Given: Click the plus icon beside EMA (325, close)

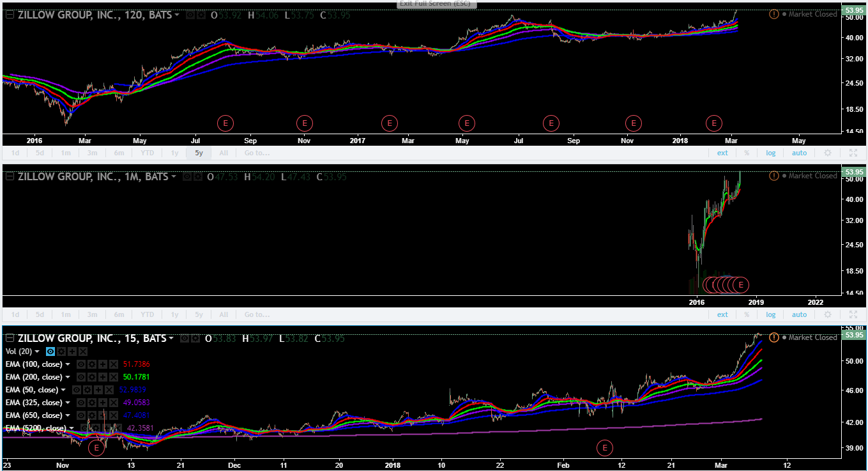Looking at the screenshot, I should (x=103, y=403).
